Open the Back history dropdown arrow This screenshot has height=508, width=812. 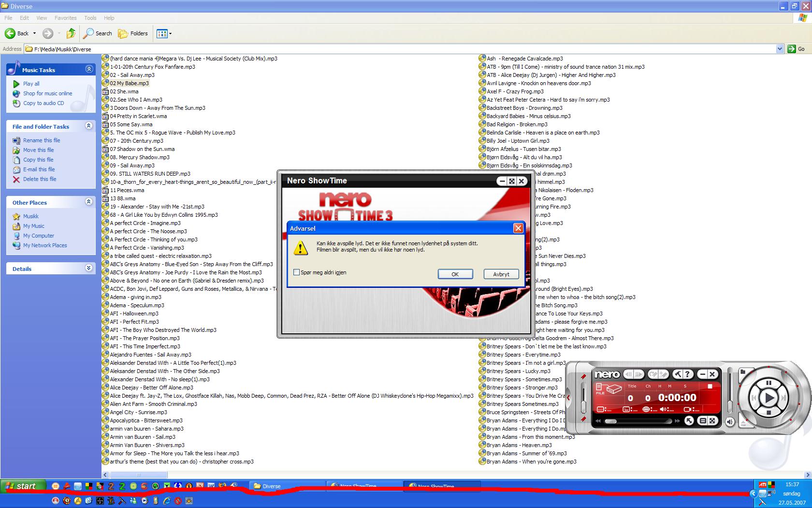point(34,33)
